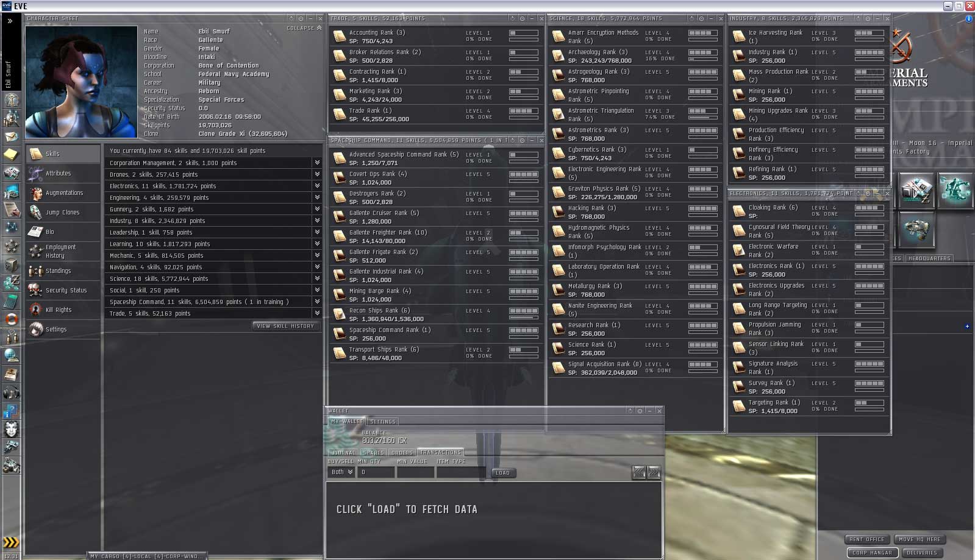This screenshot has width=975, height=560.
Task: Click the blue info icon at top right
Action: click(x=969, y=19)
